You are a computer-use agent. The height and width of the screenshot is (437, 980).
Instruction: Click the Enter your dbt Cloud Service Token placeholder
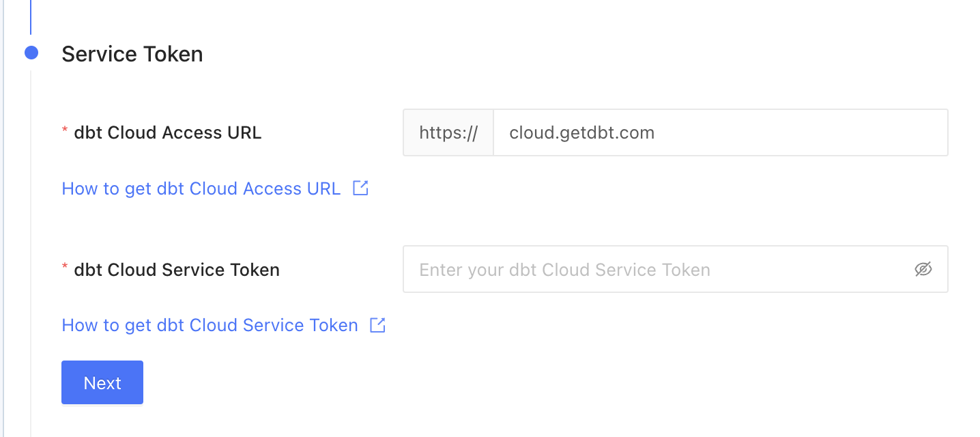(565, 270)
